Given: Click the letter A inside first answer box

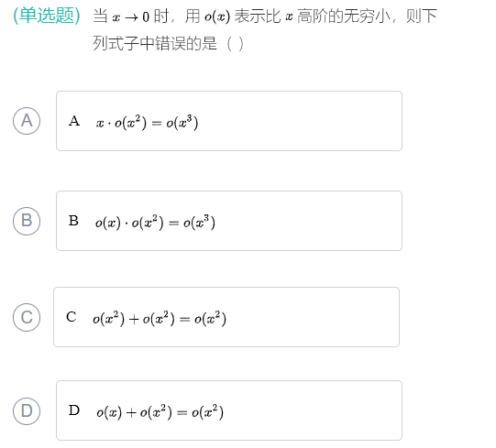Looking at the screenshot, I should pyautogui.click(x=74, y=121).
